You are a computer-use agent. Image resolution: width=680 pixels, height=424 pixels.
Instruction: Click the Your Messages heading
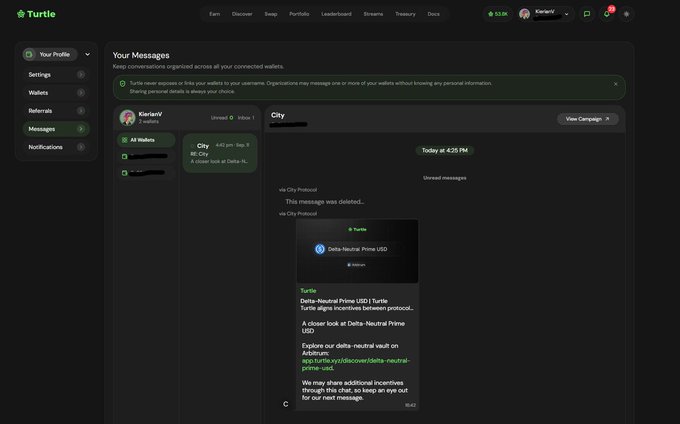coord(141,55)
